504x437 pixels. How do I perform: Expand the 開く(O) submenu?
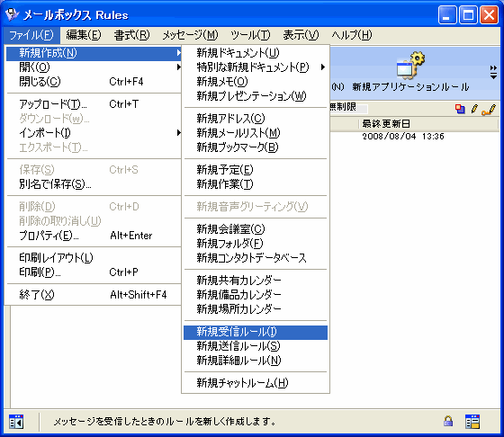coord(94,67)
